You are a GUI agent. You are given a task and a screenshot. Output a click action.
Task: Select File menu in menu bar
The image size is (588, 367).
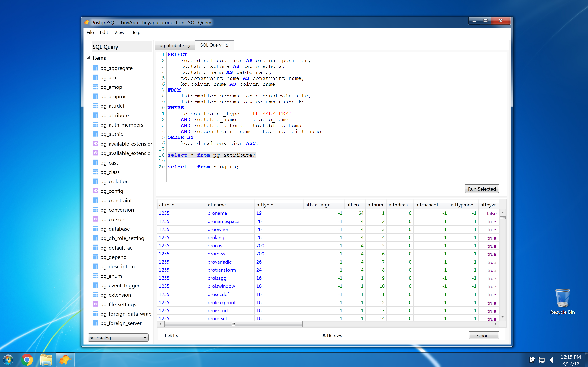pos(91,32)
